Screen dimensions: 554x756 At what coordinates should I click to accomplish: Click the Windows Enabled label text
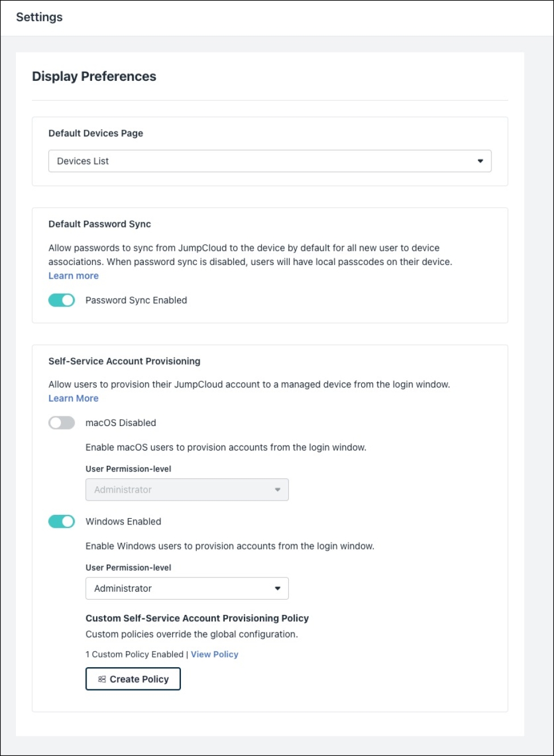coord(123,522)
